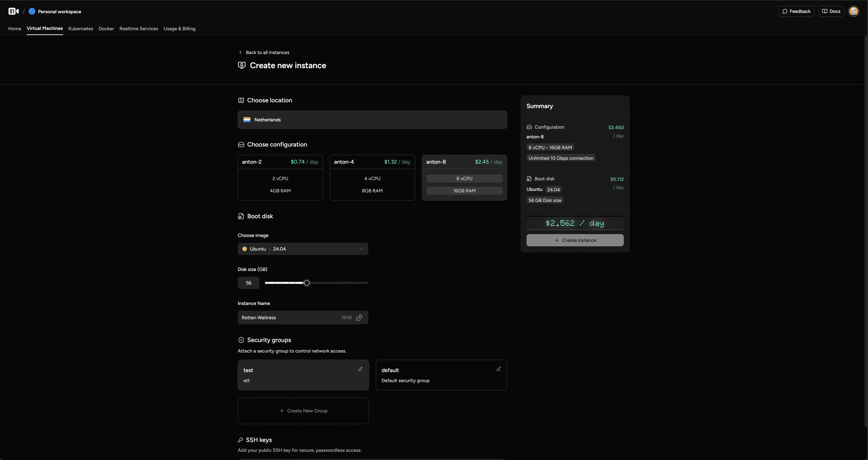This screenshot has width=868, height=460.
Task: Click the shield icon beside Security groups
Action: 241,340
